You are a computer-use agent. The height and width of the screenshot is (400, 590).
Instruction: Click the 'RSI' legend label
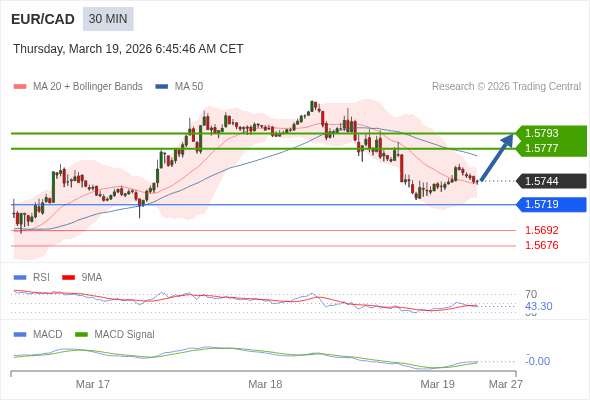(41, 278)
